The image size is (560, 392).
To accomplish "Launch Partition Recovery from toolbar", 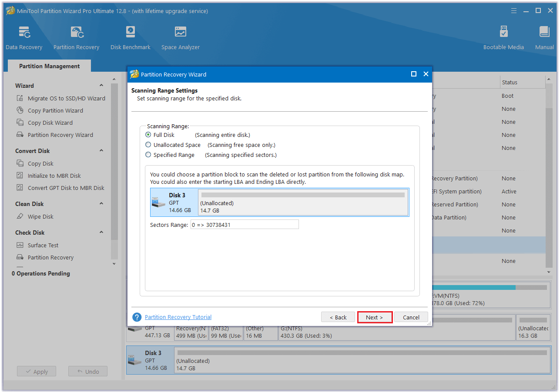I will pos(76,38).
